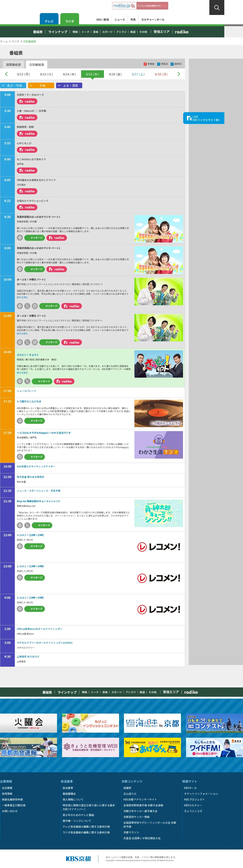
Task: Open ワイドFM! banner in footer
Action: pos(214,747)
